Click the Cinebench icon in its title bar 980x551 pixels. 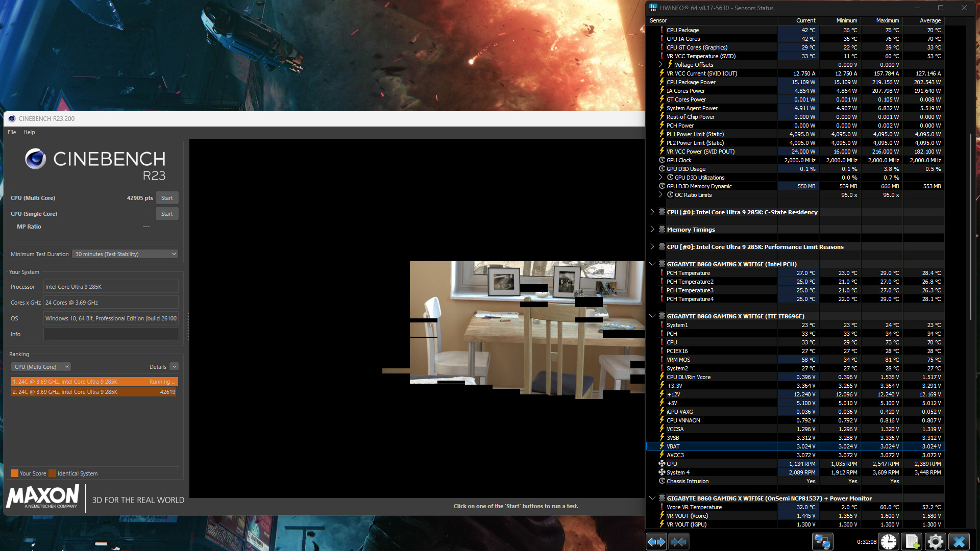click(x=12, y=118)
